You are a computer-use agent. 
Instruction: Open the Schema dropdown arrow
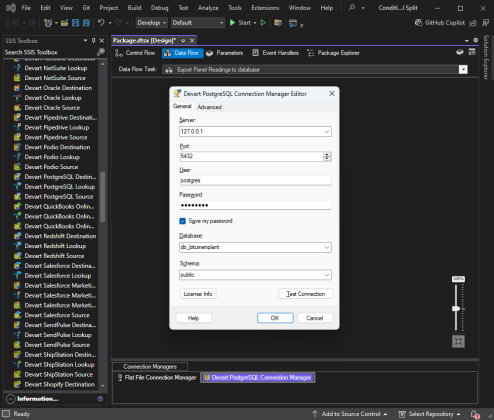click(x=327, y=275)
